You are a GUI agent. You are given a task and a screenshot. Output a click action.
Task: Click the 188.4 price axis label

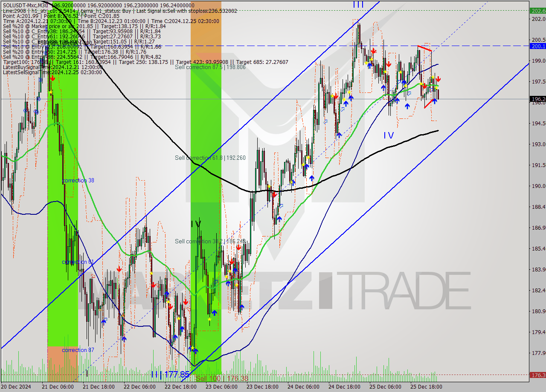pos(538,207)
